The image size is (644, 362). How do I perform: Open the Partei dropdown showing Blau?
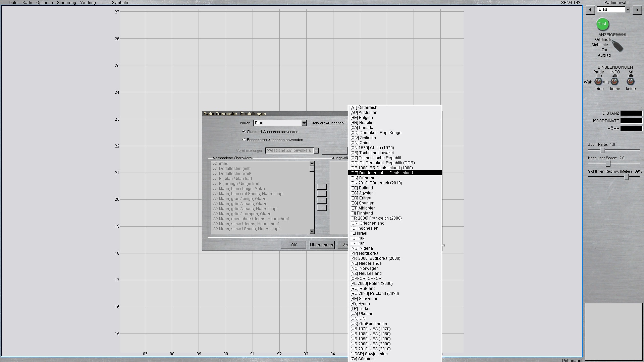(x=304, y=123)
